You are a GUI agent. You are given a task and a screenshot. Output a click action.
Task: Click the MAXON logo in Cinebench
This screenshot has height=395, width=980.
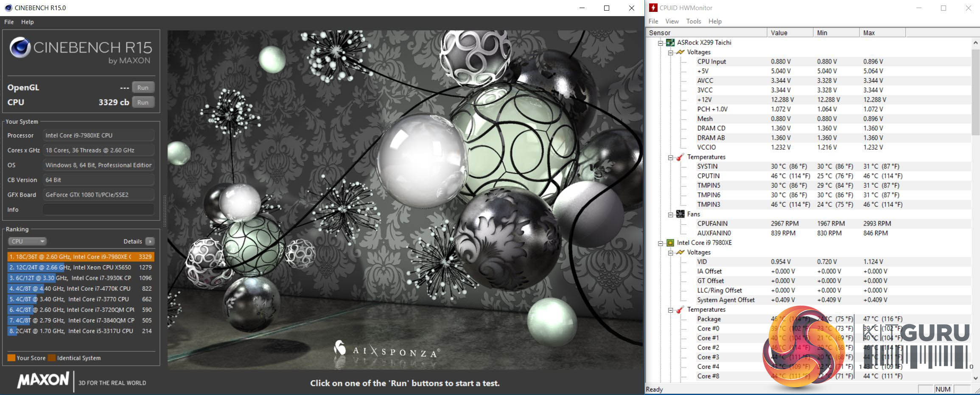coord(43,380)
